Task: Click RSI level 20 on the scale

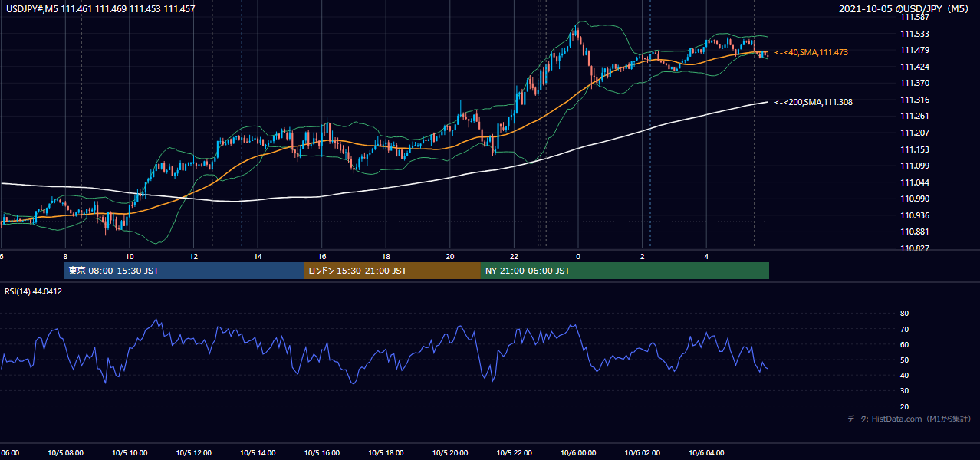Action: click(x=904, y=406)
